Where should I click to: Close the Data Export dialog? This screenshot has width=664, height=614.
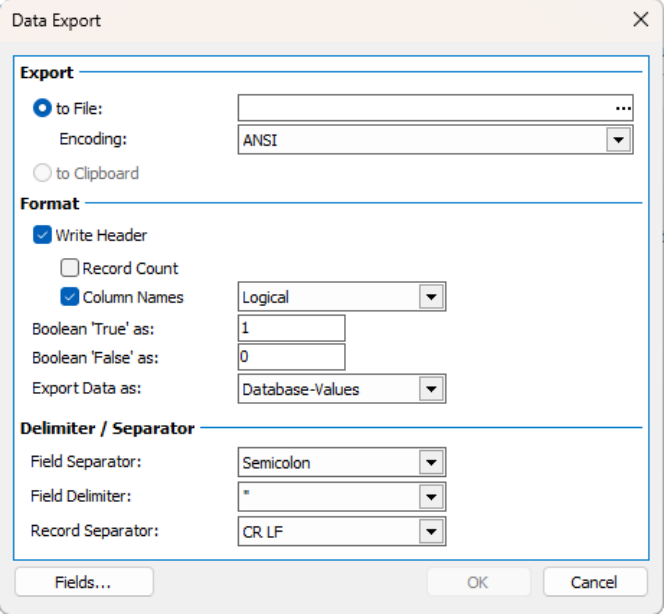641,19
